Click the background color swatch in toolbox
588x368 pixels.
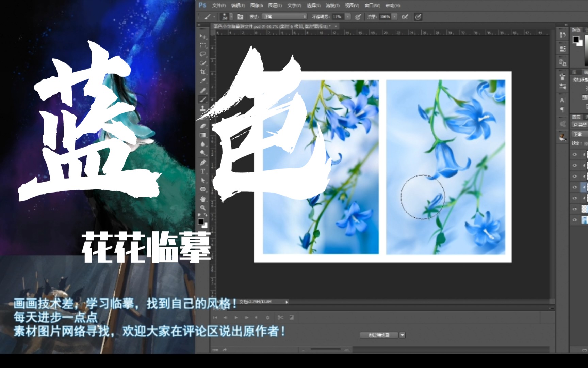tap(205, 225)
